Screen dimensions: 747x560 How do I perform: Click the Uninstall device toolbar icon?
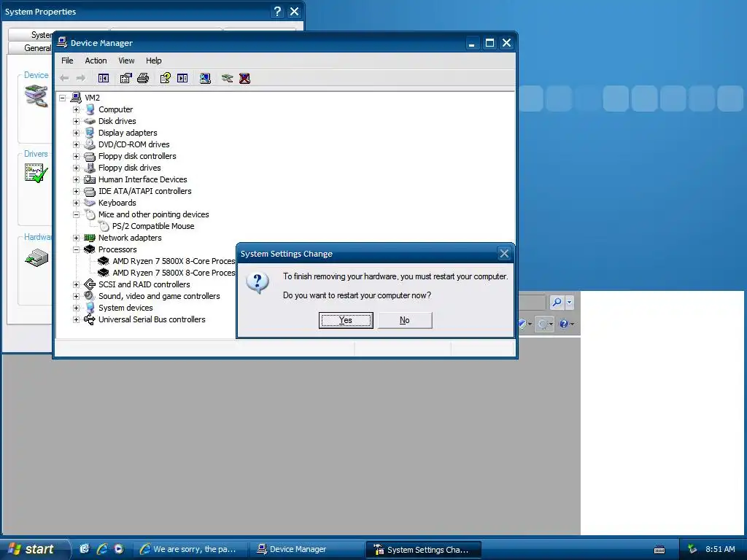(245, 78)
